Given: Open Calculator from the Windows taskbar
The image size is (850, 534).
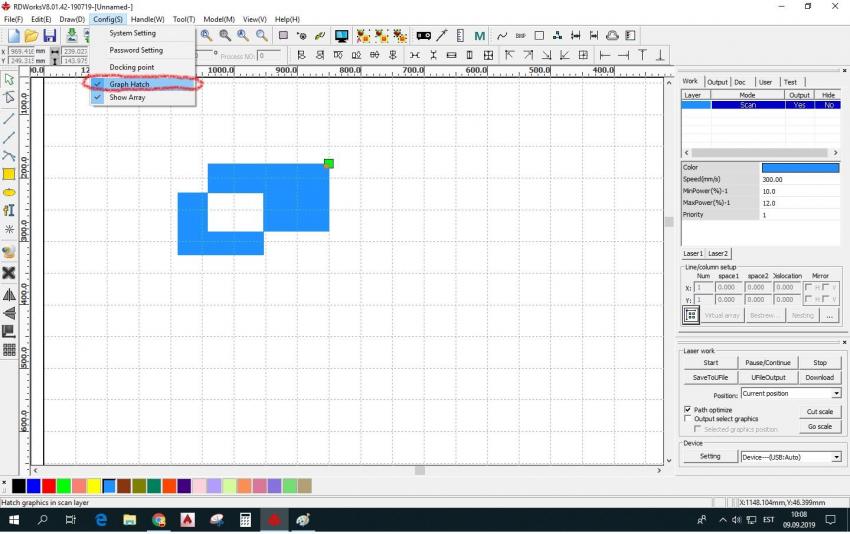Looking at the screenshot, I should pyautogui.click(x=245, y=521).
